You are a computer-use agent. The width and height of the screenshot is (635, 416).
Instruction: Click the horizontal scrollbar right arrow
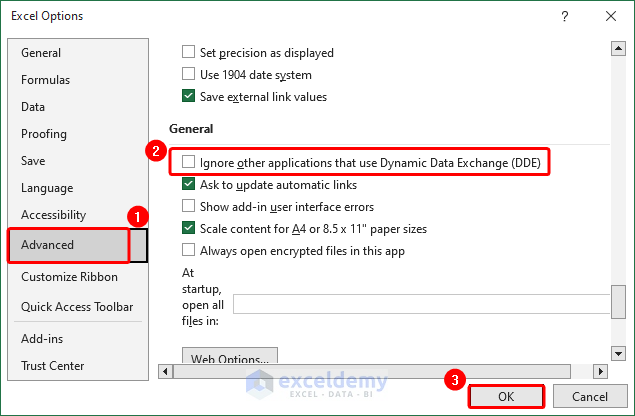click(600, 371)
